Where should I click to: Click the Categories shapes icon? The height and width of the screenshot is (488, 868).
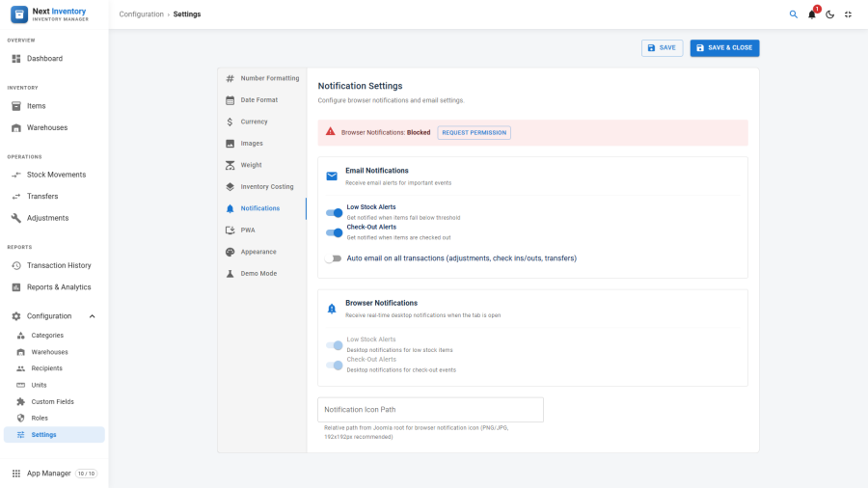coord(20,336)
